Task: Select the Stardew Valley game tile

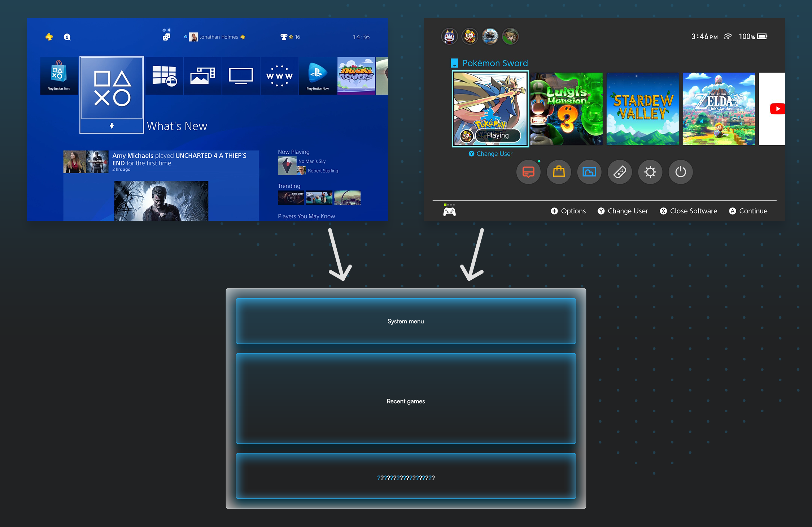Action: point(642,109)
